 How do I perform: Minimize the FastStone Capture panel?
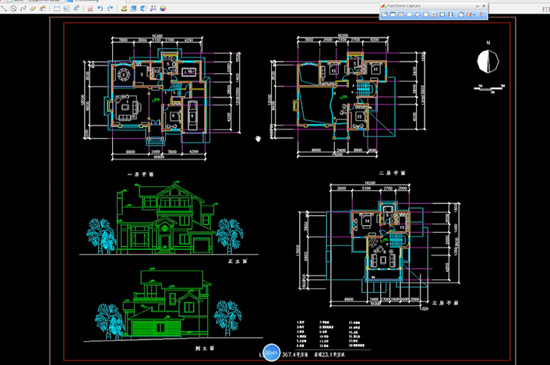point(477,6)
